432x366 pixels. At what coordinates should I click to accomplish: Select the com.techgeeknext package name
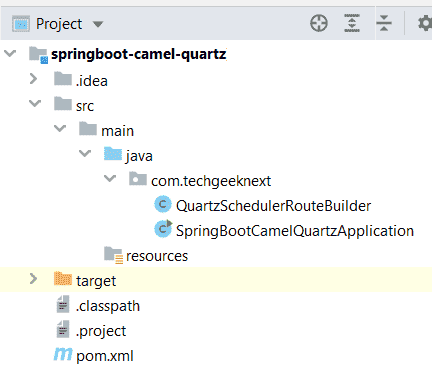pyautogui.click(x=211, y=181)
